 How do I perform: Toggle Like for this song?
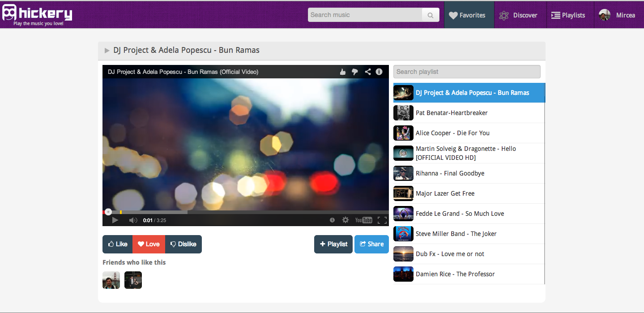[118, 244]
